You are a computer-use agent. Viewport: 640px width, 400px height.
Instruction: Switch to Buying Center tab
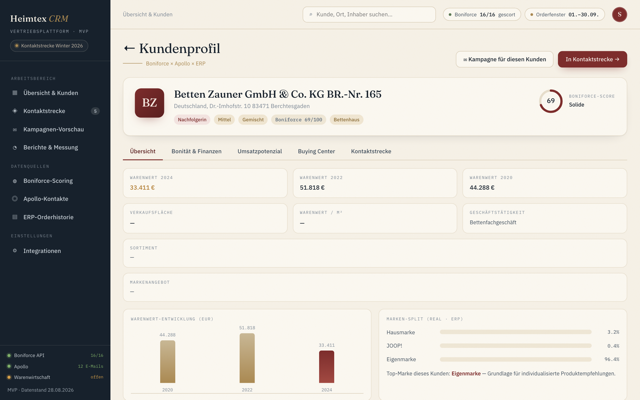(316, 151)
